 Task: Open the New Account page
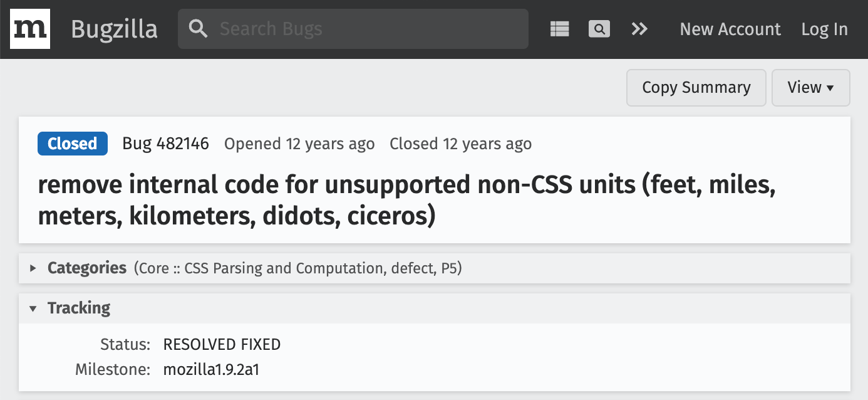click(x=730, y=29)
